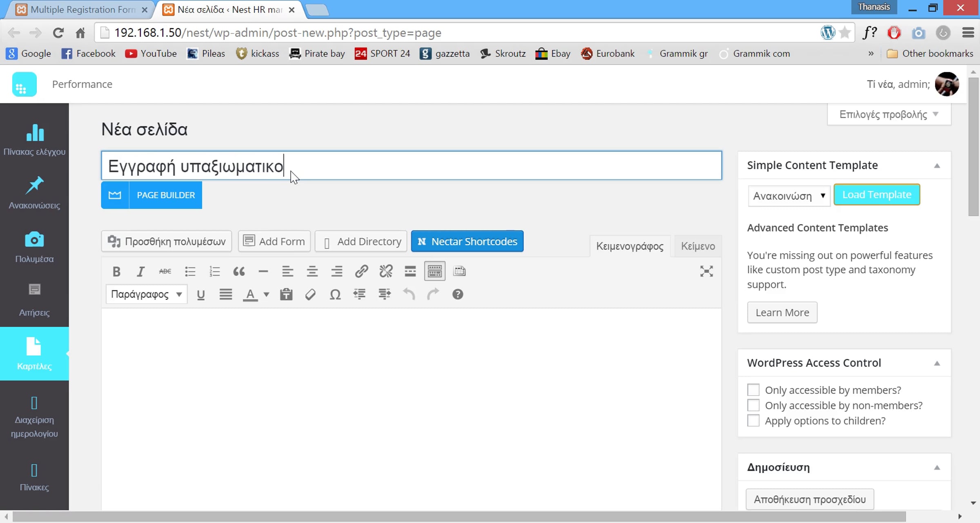Open the Παράγραφος format dropdown

146,294
